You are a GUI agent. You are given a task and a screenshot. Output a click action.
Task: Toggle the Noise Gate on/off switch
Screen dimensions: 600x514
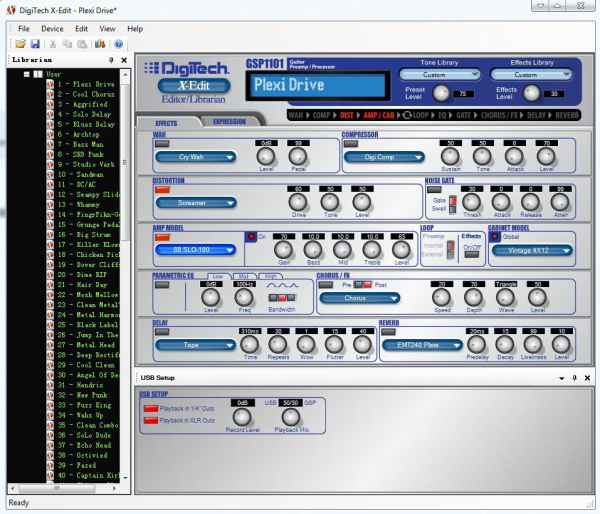pyautogui.click(x=434, y=189)
